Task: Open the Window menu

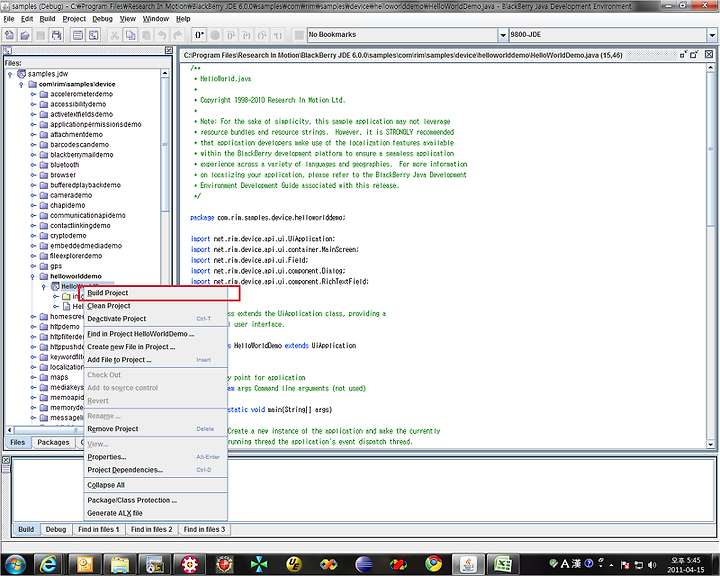Action: pyautogui.click(x=156, y=19)
